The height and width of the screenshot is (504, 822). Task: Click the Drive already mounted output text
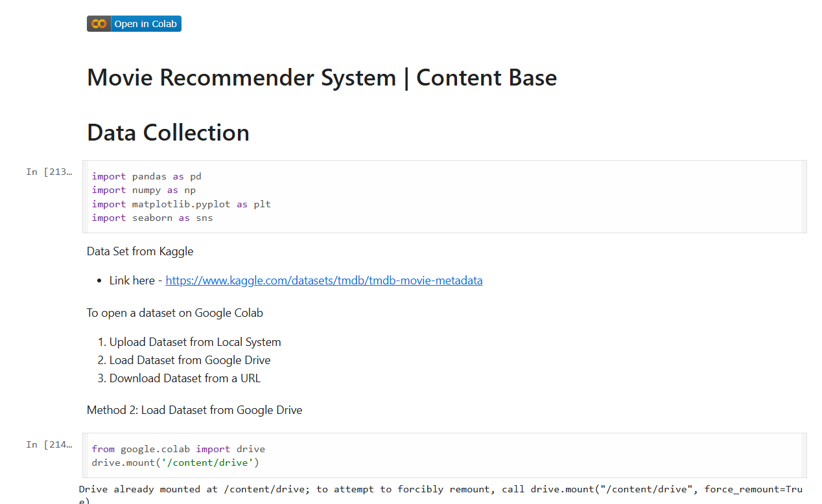click(x=389, y=489)
